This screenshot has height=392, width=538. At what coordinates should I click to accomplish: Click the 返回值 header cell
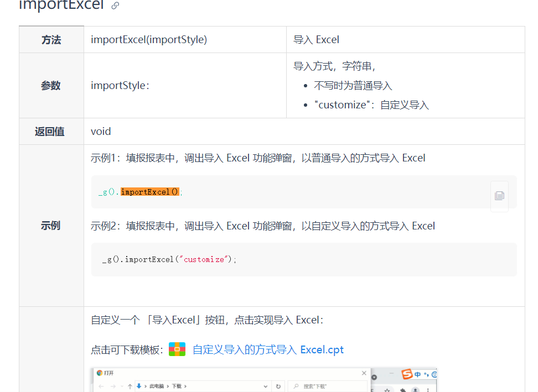click(x=51, y=131)
